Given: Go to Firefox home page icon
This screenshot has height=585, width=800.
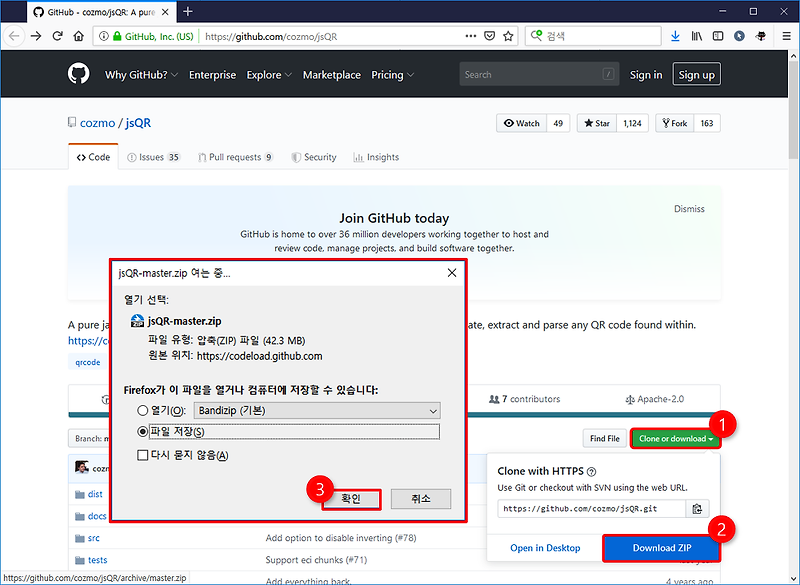Looking at the screenshot, I should 79,36.
